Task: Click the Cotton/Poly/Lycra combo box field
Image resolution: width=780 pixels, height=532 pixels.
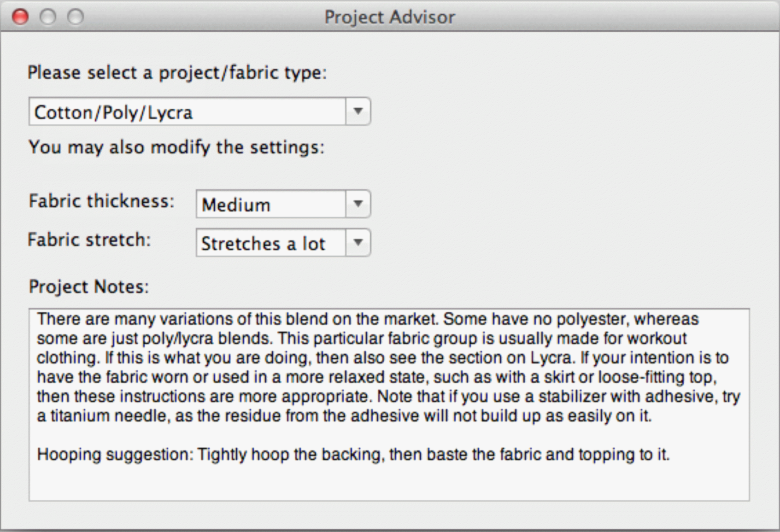Action: 187,112
